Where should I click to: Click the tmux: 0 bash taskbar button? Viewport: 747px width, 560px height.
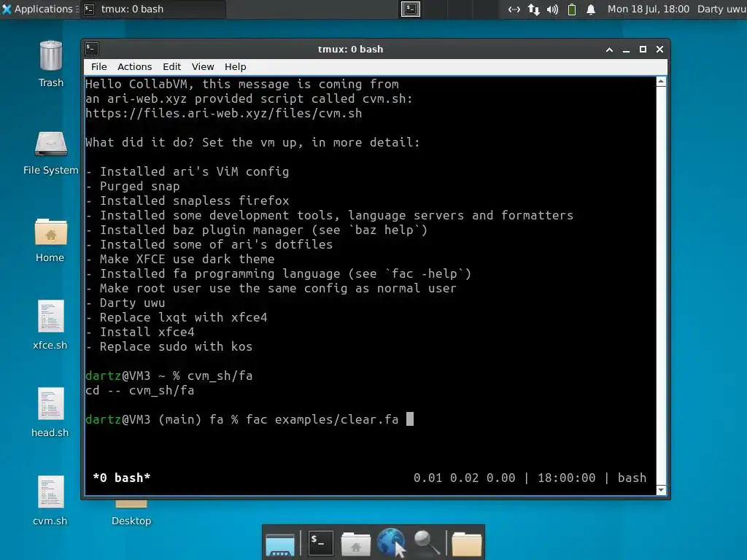(152, 9)
